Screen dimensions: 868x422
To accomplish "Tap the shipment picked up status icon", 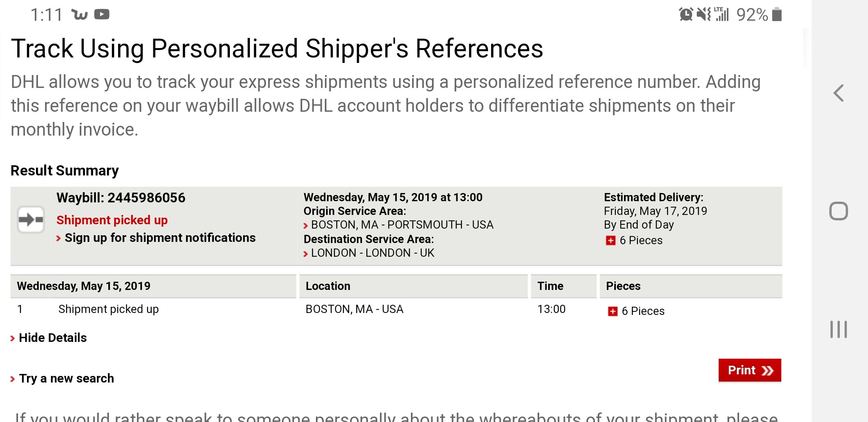I will (31, 220).
